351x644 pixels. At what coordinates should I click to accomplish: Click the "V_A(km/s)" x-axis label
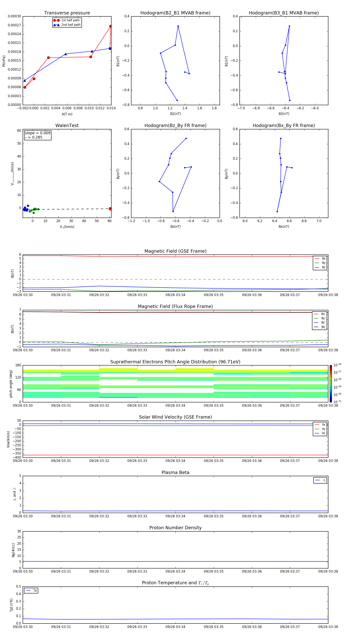[x=67, y=227]
